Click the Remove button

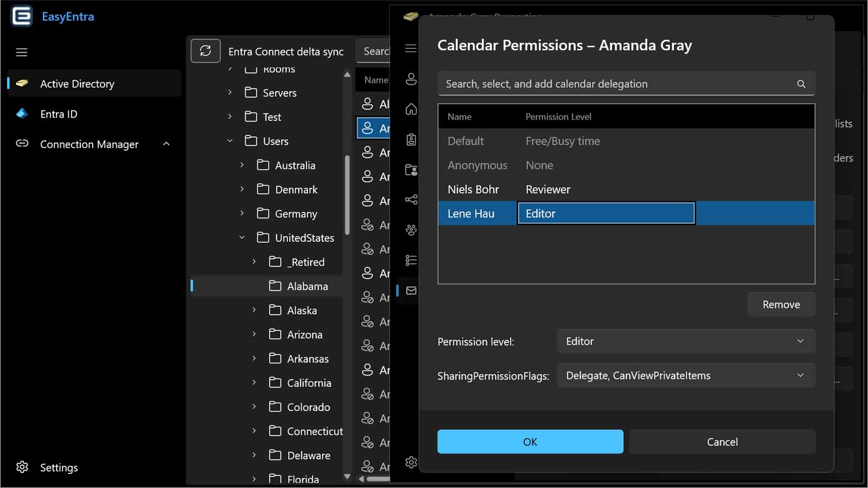[781, 305]
